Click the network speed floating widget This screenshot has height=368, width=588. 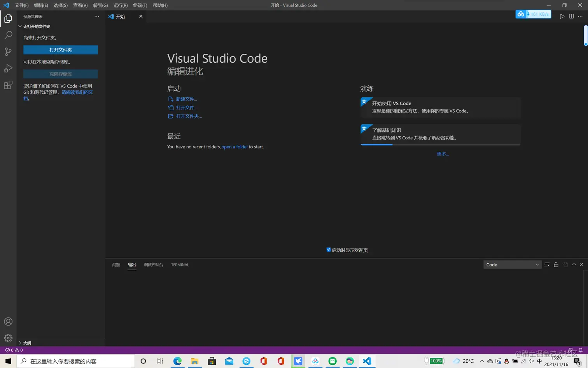tap(533, 14)
